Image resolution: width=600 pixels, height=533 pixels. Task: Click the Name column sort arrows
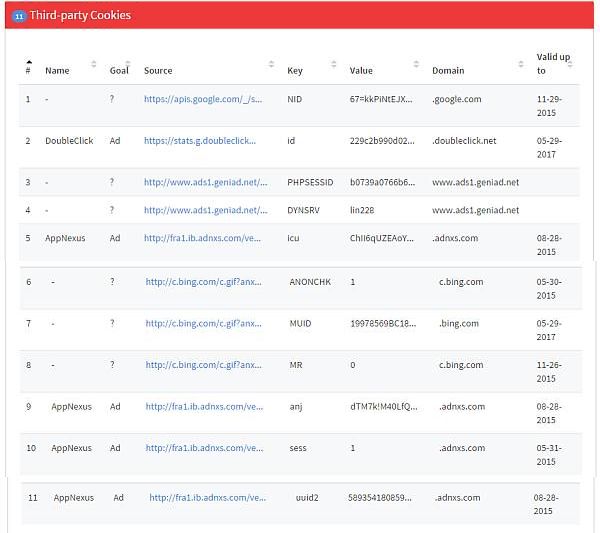pyautogui.click(x=94, y=64)
